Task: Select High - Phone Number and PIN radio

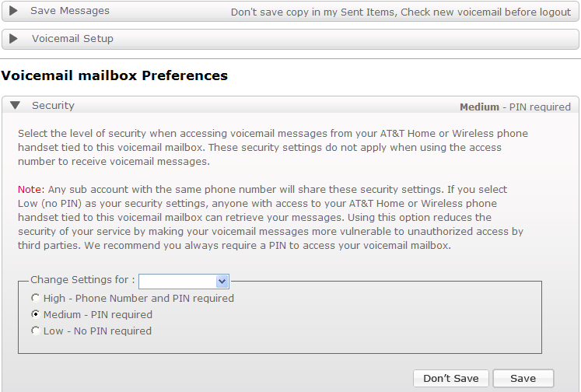Action: 36,298
